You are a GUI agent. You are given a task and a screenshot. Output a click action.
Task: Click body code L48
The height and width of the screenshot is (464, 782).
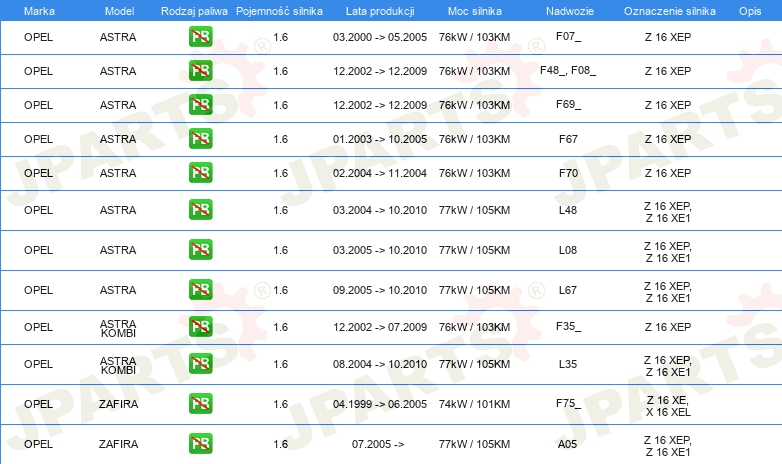pos(568,210)
